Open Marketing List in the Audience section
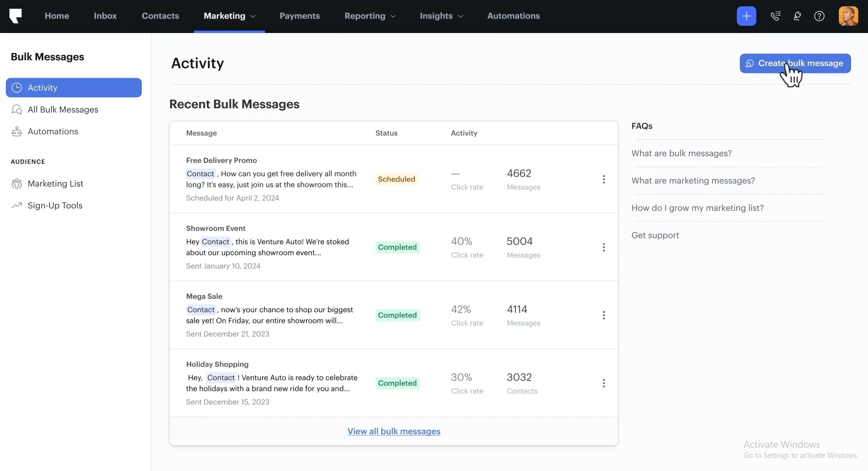The height and width of the screenshot is (471, 868). (x=55, y=184)
